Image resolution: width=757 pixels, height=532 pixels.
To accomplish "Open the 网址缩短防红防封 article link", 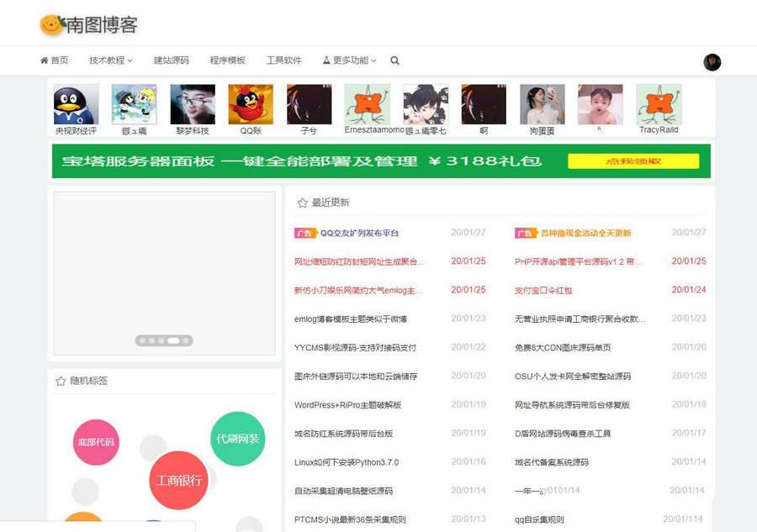I will click(359, 261).
